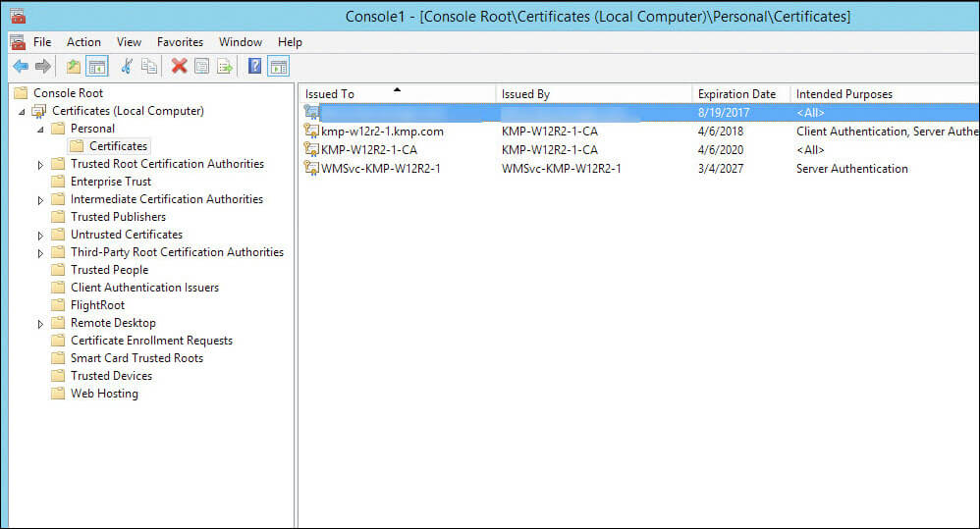The height and width of the screenshot is (529, 980).
Task: Click the Personal folder icon
Action: [x=58, y=129]
